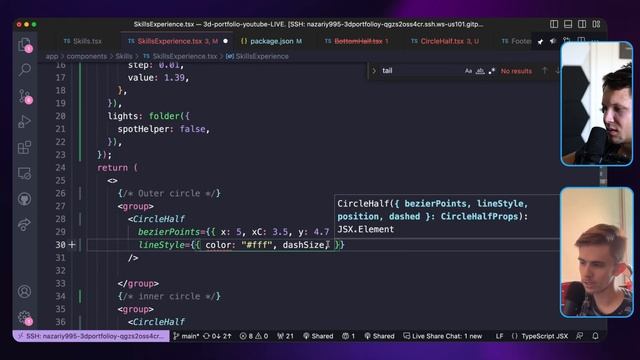The width and height of the screenshot is (640, 360).
Task: Click the CircleHalf tag on line 28
Action: [158, 219]
